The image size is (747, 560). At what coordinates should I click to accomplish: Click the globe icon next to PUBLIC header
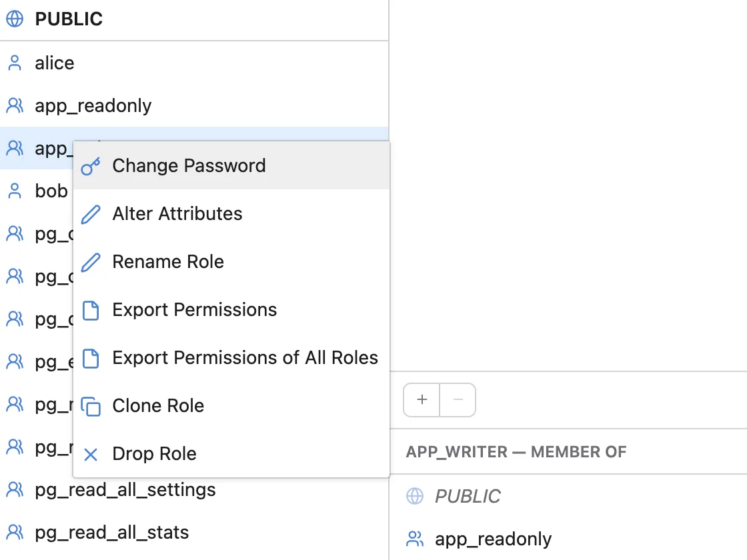[x=15, y=19]
